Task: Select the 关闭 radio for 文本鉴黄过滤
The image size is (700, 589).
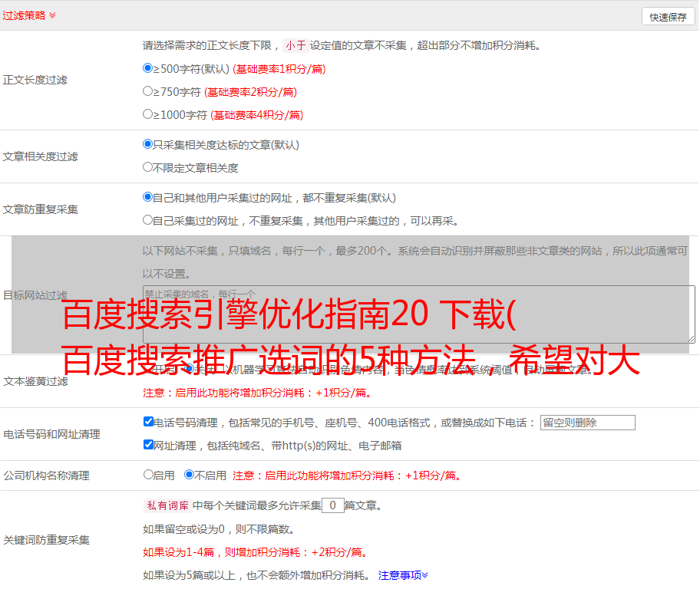Action: coord(189,369)
